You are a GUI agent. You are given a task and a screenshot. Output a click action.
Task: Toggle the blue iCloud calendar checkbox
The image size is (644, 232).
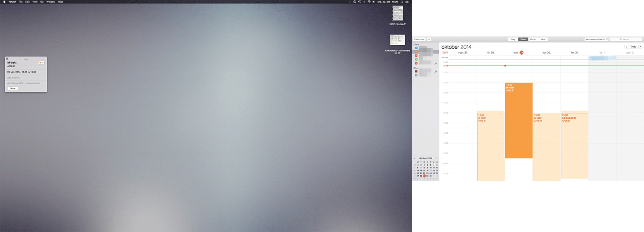(416, 48)
